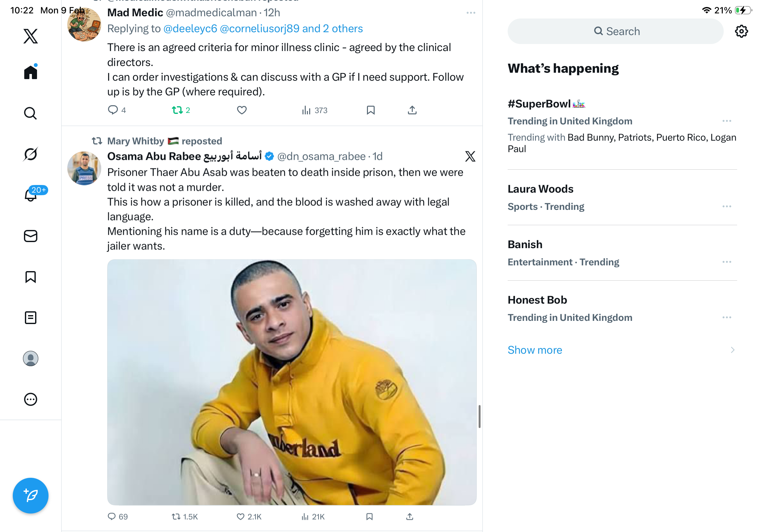Open Lists icon in sidebar
The width and height of the screenshot is (762, 532).
click(x=31, y=318)
